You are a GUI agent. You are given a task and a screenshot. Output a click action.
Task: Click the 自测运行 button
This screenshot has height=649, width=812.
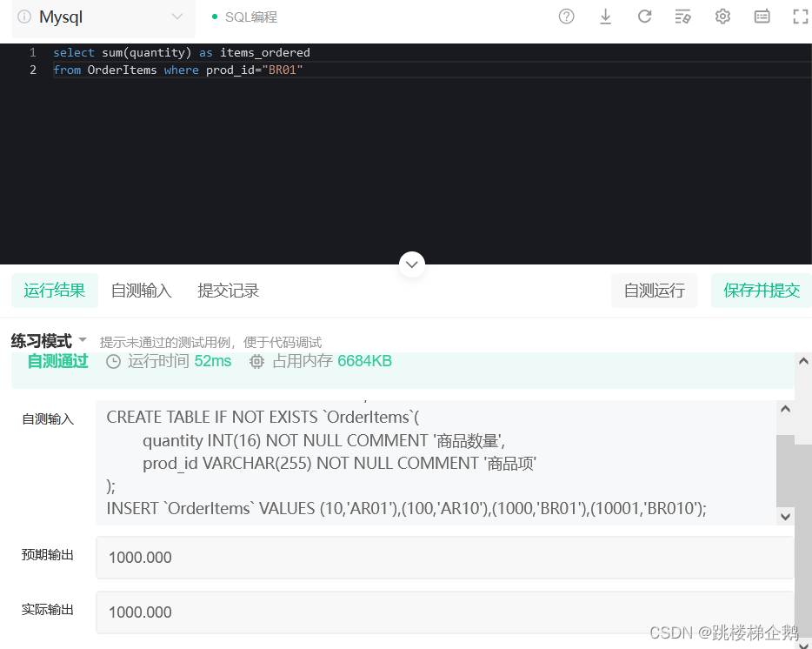pyautogui.click(x=654, y=291)
